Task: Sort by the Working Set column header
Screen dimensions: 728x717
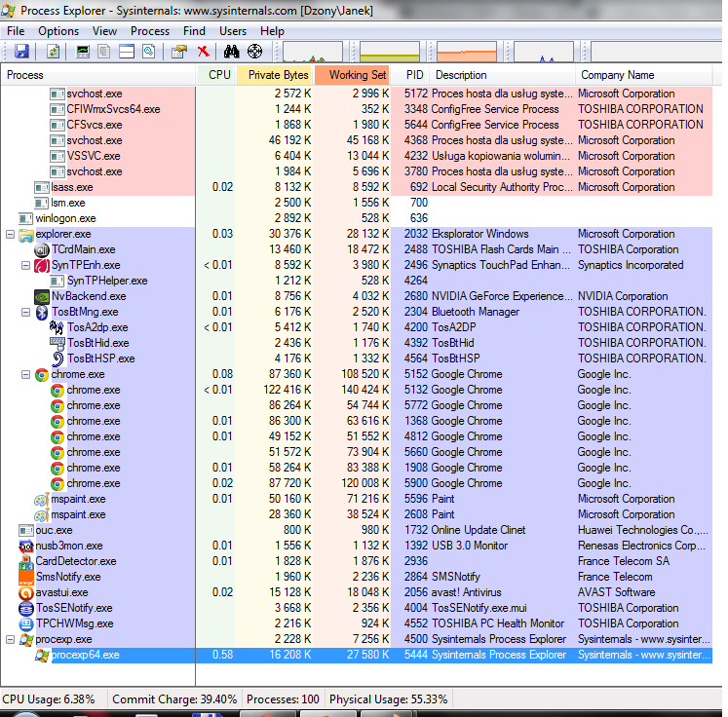Action: coord(352,75)
